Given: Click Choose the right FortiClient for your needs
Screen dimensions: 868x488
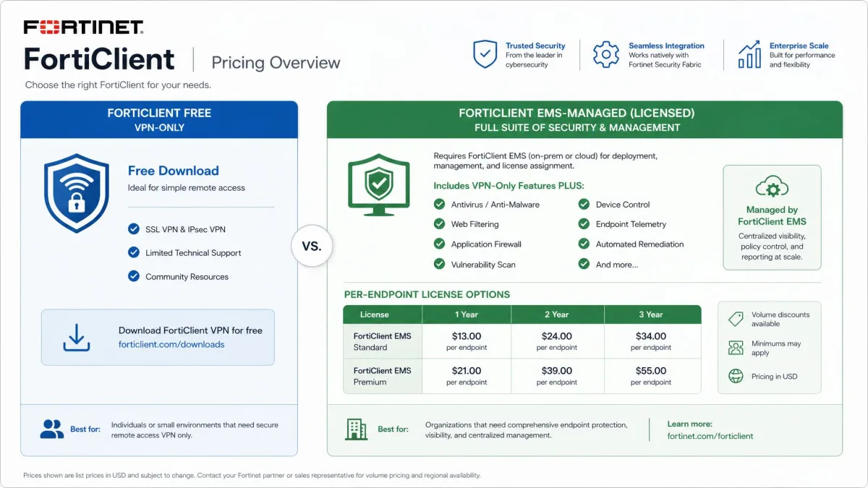Looking at the screenshot, I should pyautogui.click(x=118, y=85).
